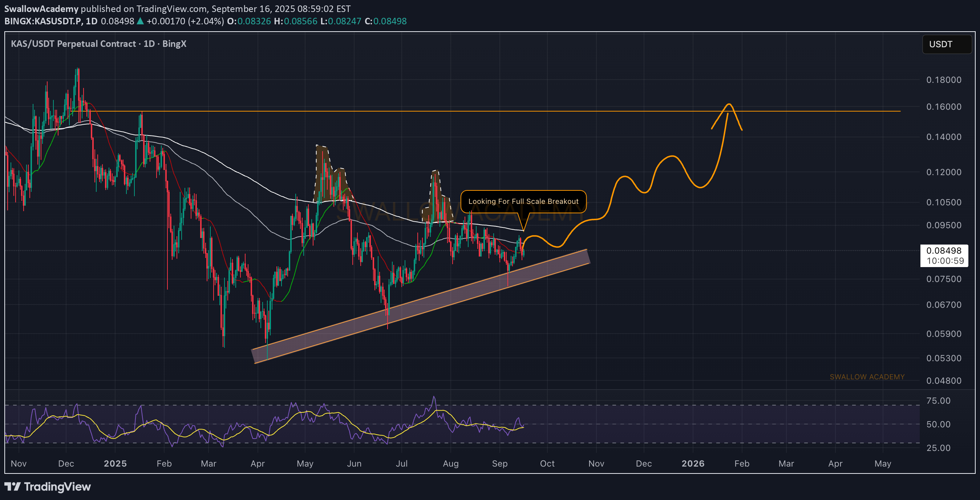
Task: Click the RSI 75.00 axis label
Action: click(938, 401)
